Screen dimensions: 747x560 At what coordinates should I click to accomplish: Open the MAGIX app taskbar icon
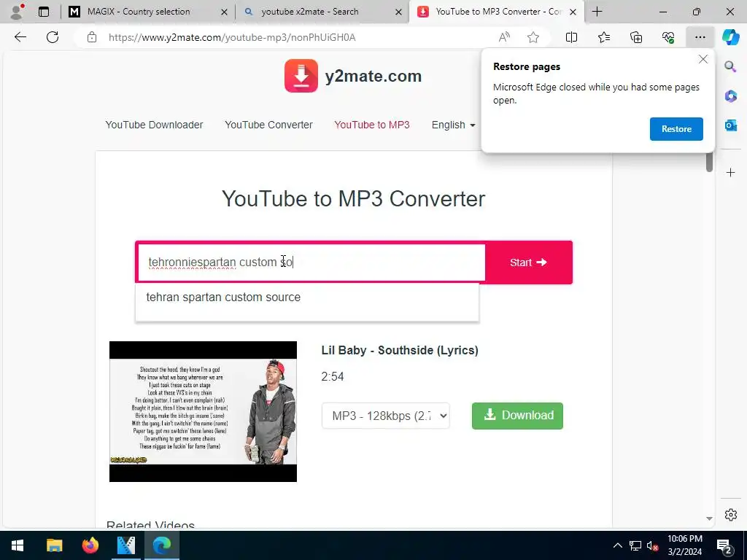click(x=125, y=545)
